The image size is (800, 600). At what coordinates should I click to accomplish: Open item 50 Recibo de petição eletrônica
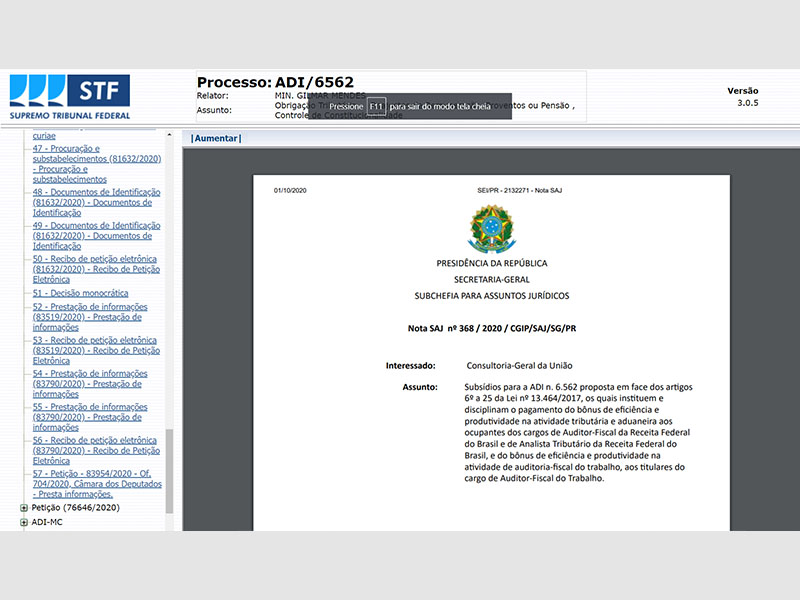(x=96, y=269)
